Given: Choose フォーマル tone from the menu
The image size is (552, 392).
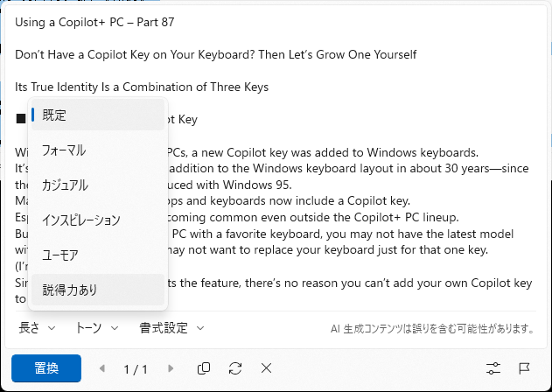Looking at the screenshot, I should point(98,150).
